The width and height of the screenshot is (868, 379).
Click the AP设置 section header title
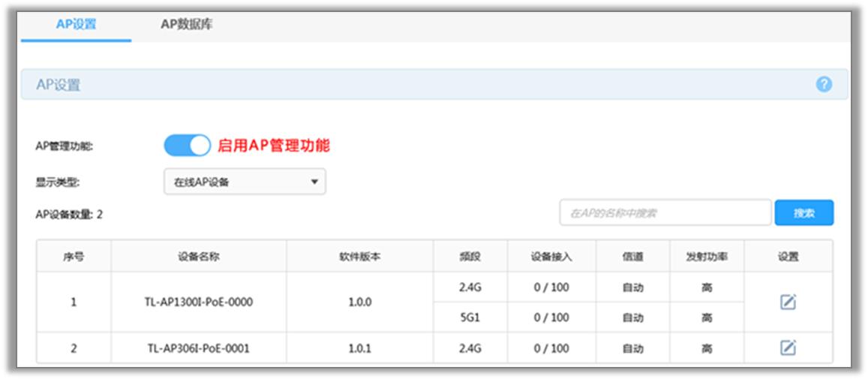58,85
